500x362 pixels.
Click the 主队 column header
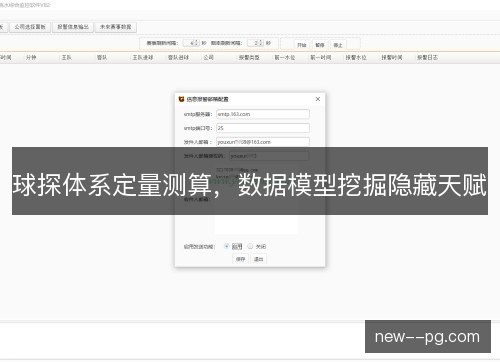click(x=66, y=57)
